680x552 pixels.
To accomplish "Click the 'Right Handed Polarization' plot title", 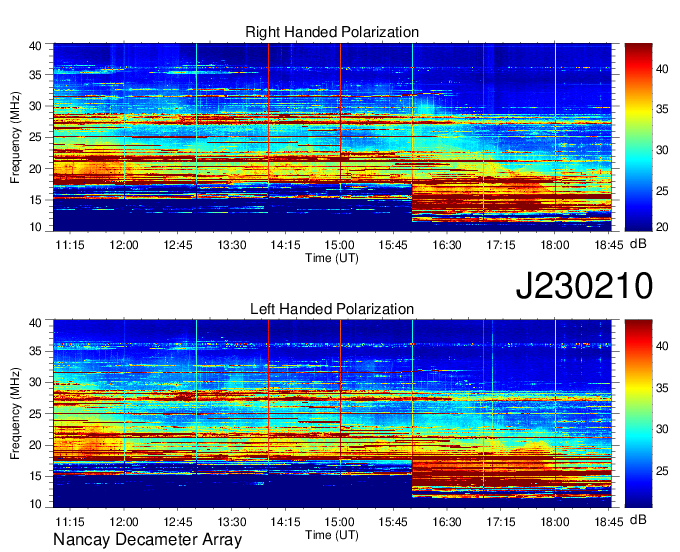I will click(x=332, y=32).
